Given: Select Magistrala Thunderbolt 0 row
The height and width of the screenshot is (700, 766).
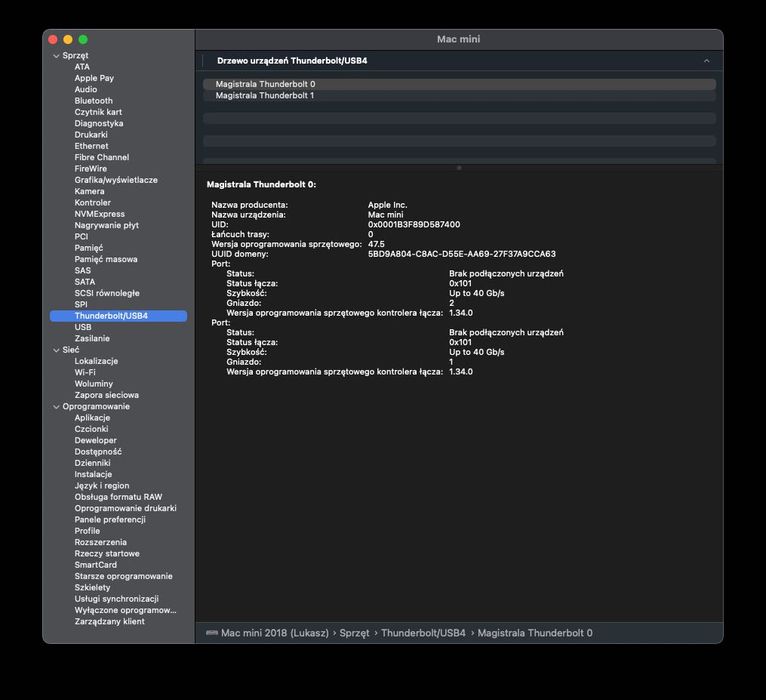Looking at the screenshot, I should [459, 84].
